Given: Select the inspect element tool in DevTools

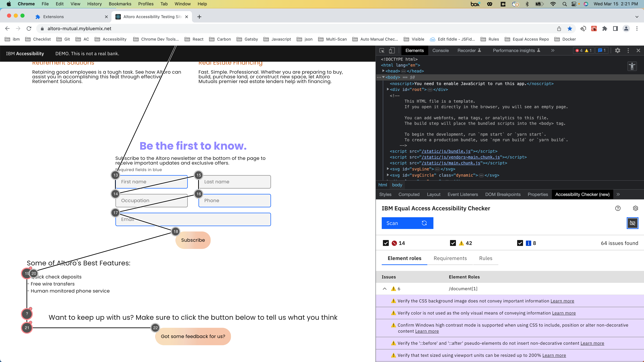Looking at the screenshot, I should (382, 50).
